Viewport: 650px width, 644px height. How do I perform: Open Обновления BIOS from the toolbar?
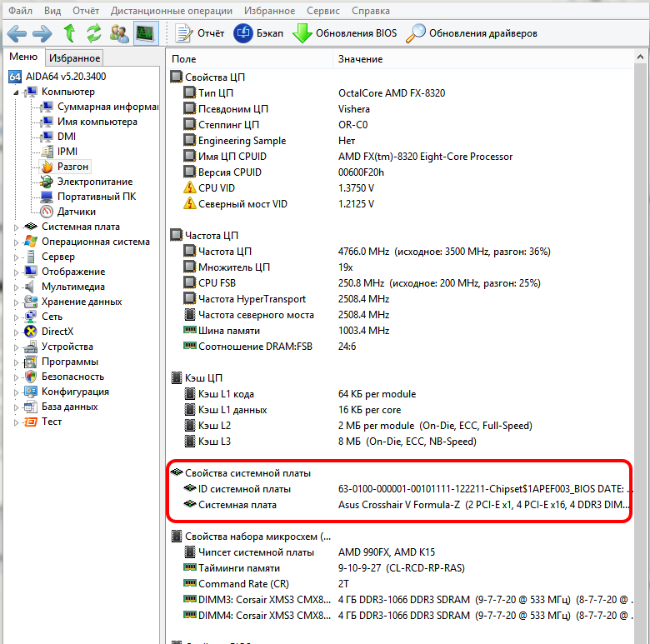pos(345,33)
